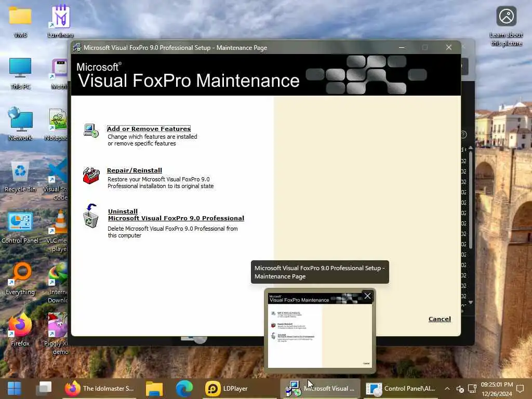Open File Explorer from taskbar
This screenshot has height=399, width=532.
tap(154, 389)
